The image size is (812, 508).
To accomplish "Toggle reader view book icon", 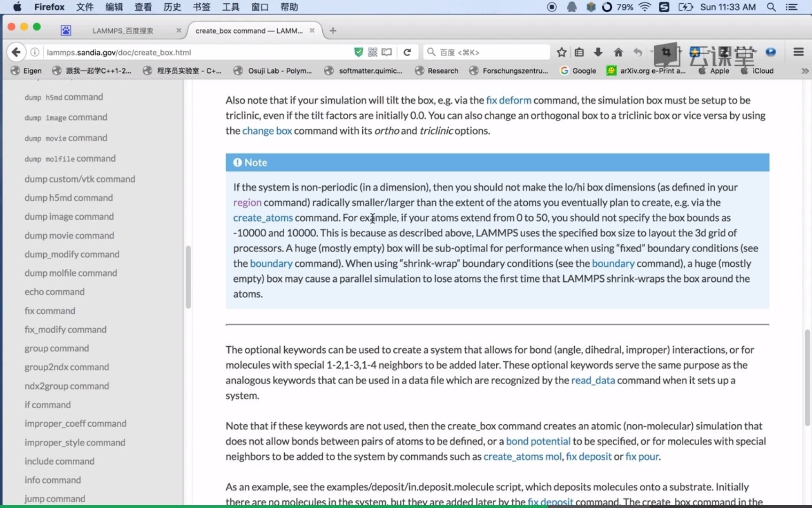I will tap(387, 52).
